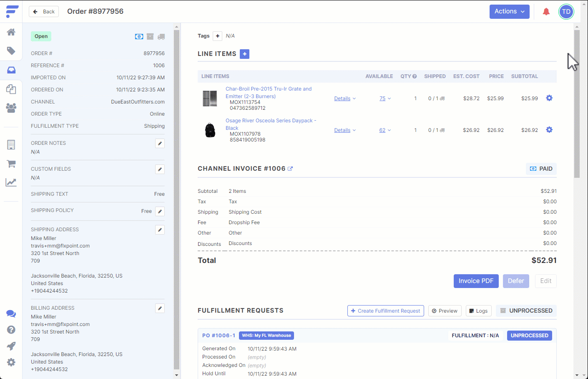This screenshot has height=379, width=588.
Task: Click the Char-Broil grate thumbnail
Action: point(210,99)
